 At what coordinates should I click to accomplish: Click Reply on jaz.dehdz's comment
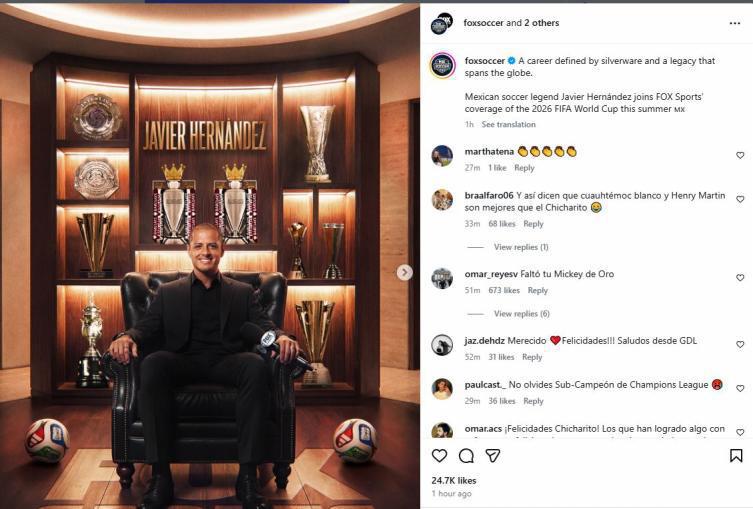532,357
